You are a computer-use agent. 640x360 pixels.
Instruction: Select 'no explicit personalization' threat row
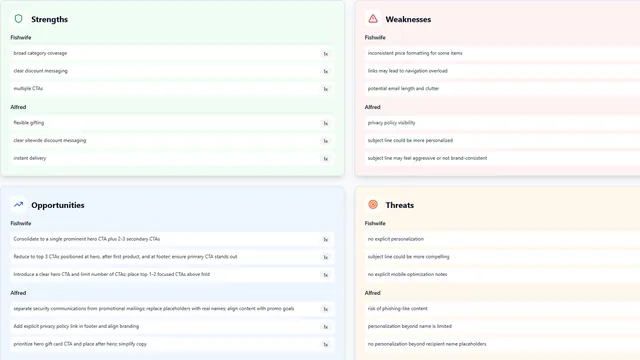502,239
